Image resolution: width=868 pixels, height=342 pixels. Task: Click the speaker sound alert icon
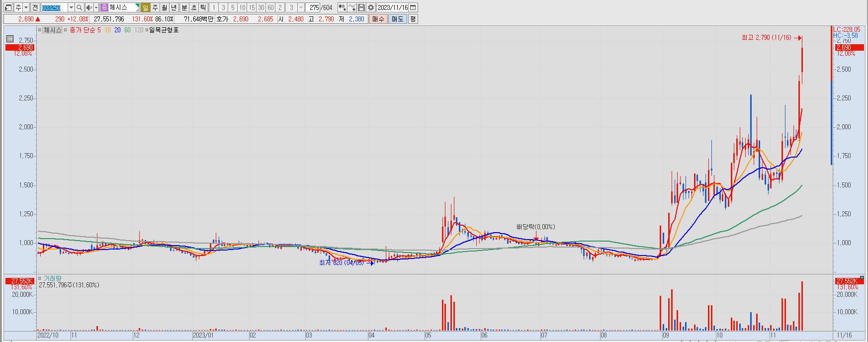pyautogui.click(x=89, y=7)
